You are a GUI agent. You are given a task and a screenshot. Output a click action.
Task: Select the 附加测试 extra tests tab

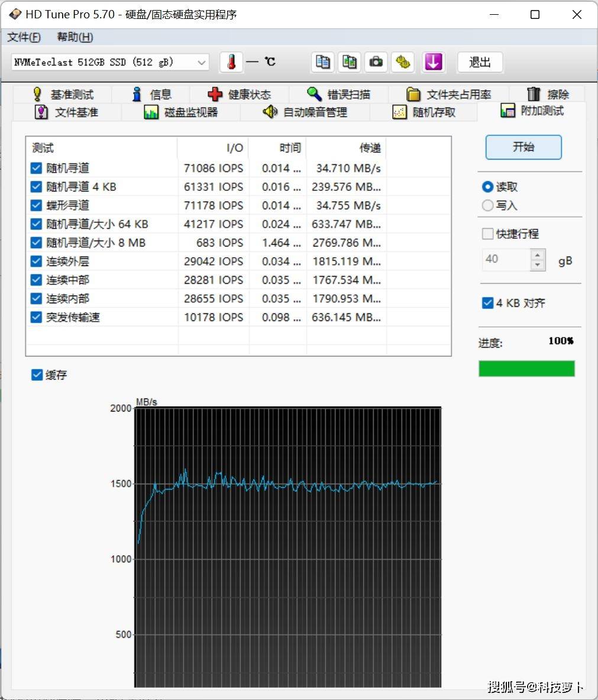[532, 111]
